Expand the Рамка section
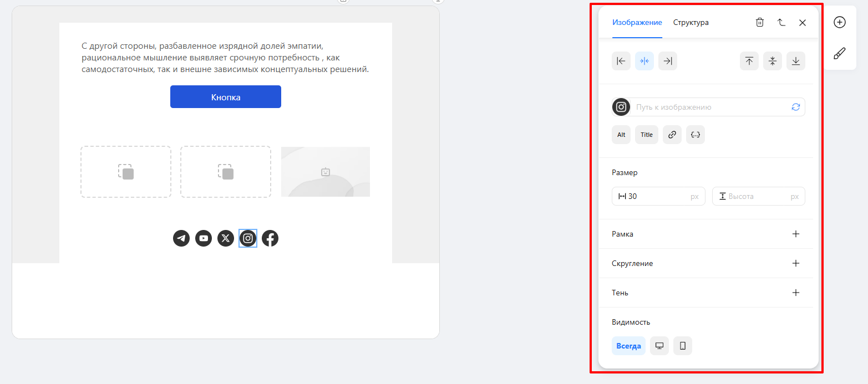This screenshot has height=384, width=868. click(x=796, y=234)
